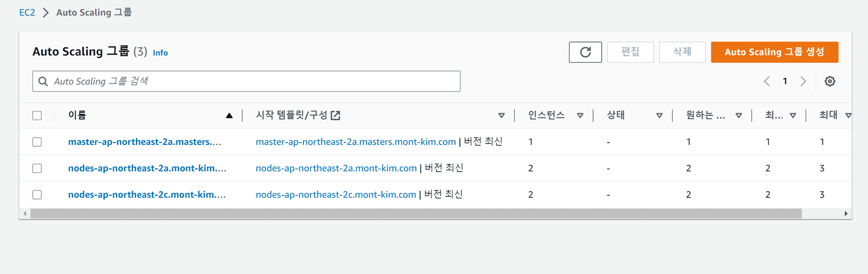Click the 삭제 button
The height and width of the screenshot is (274, 868).
pos(682,52)
